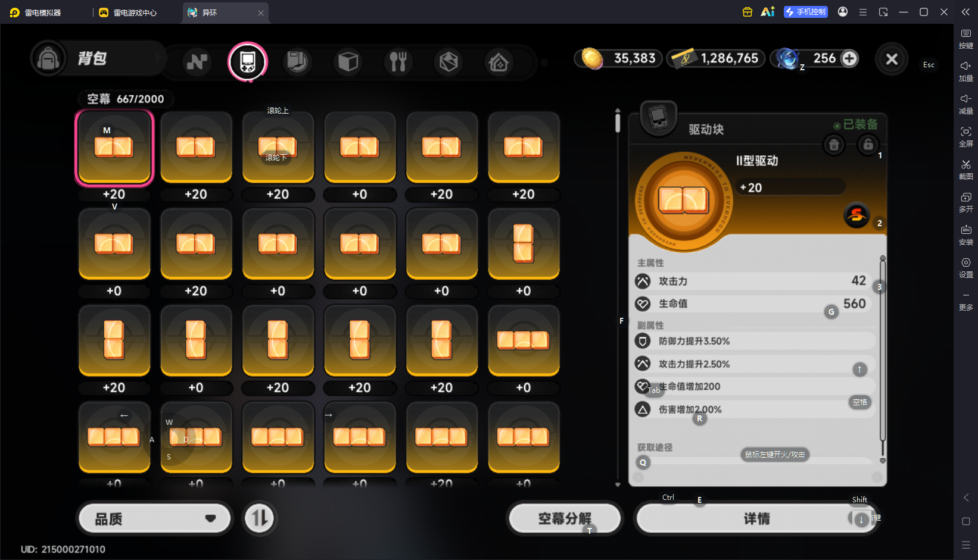978x560 pixels.
Task: Open the disc/cards category tab
Action: tap(297, 61)
